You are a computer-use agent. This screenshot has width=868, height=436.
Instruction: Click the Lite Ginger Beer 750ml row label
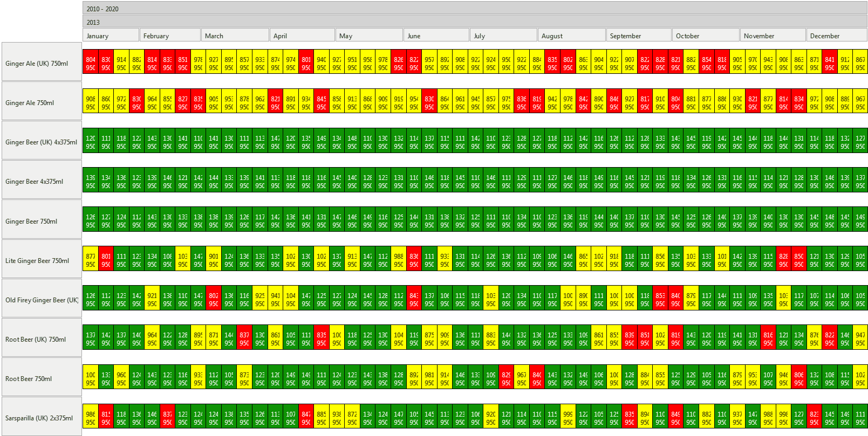tap(42, 260)
